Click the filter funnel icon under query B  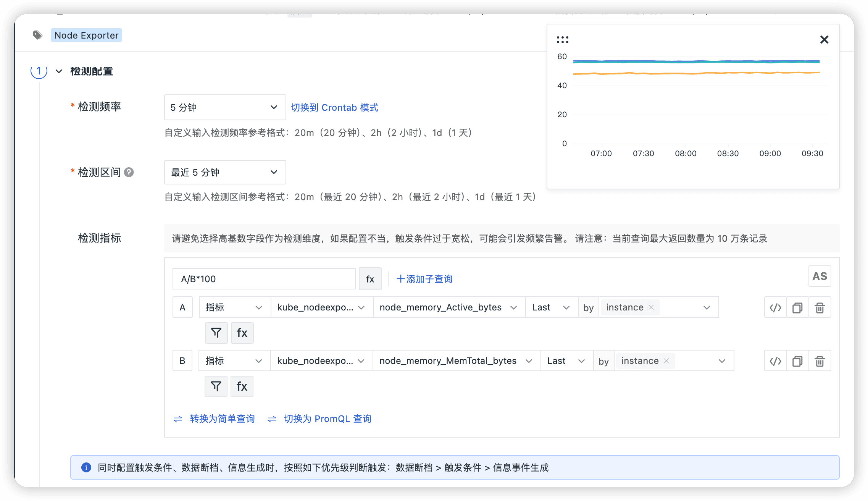tap(216, 386)
